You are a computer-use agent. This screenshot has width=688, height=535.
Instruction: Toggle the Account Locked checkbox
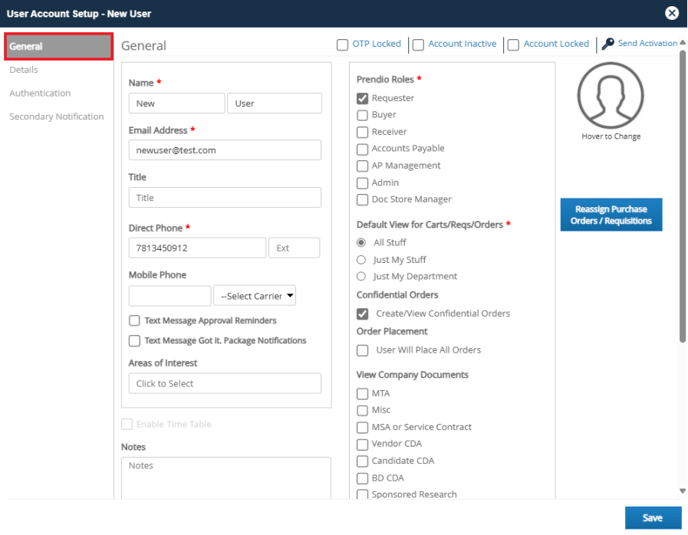[513, 45]
